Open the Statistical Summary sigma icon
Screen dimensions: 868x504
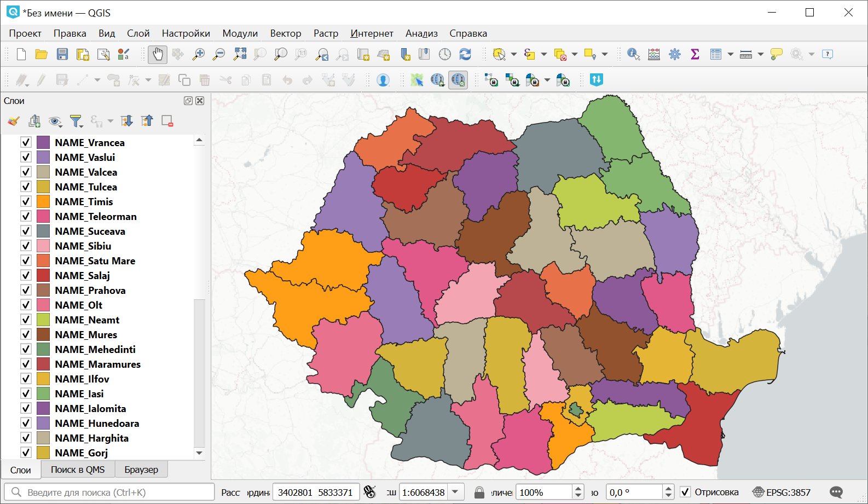[x=695, y=54]
